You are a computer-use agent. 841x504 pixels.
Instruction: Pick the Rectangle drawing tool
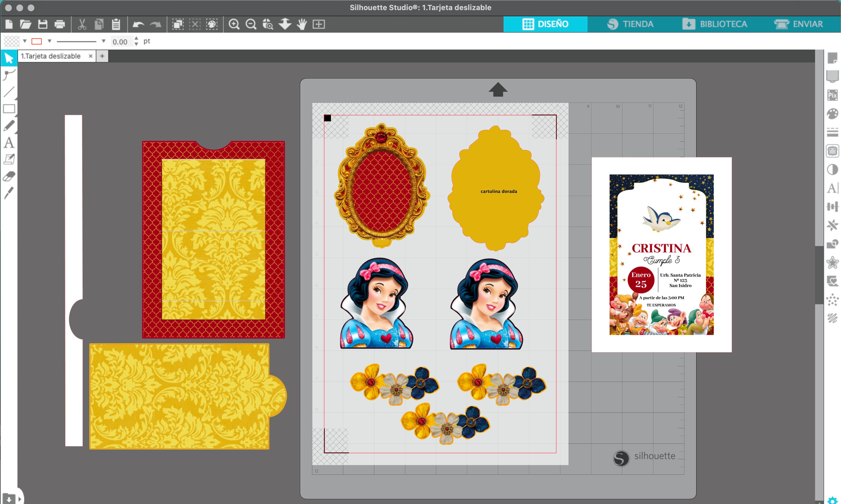[9, 109]
